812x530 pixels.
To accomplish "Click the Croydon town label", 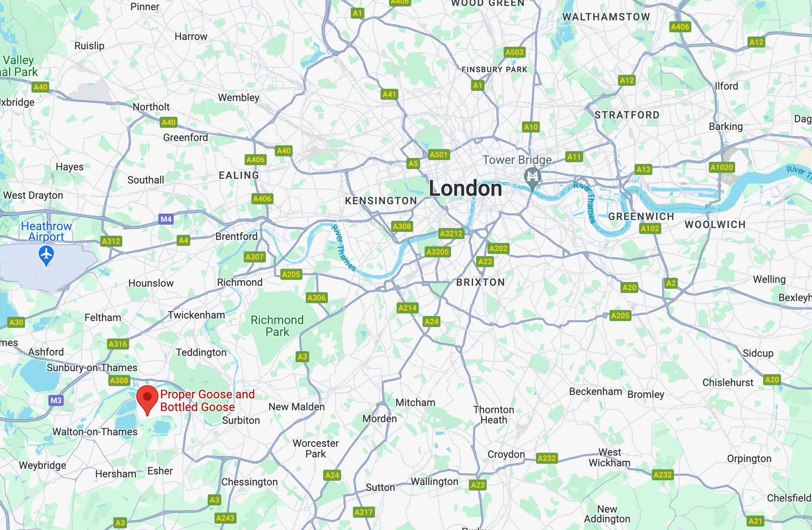I will click(x=506, y=454).
